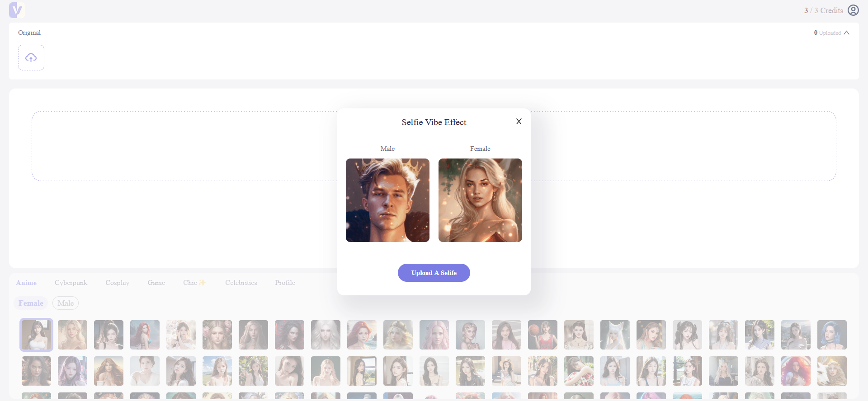The height and width of the screenshot is (401, 868).
Task: Select the Anime tab
Action: (x=26, y=283)
